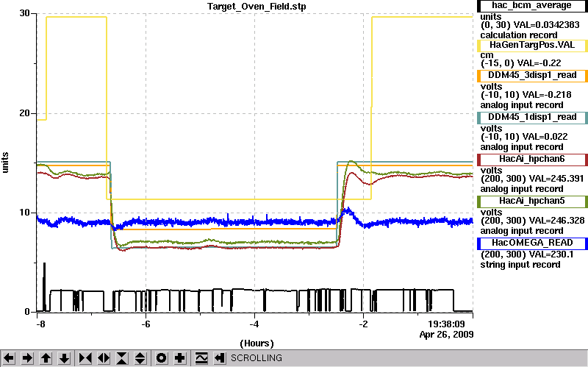Zoom in vertically on value axis
588x367 pixels.
[122, 358]
